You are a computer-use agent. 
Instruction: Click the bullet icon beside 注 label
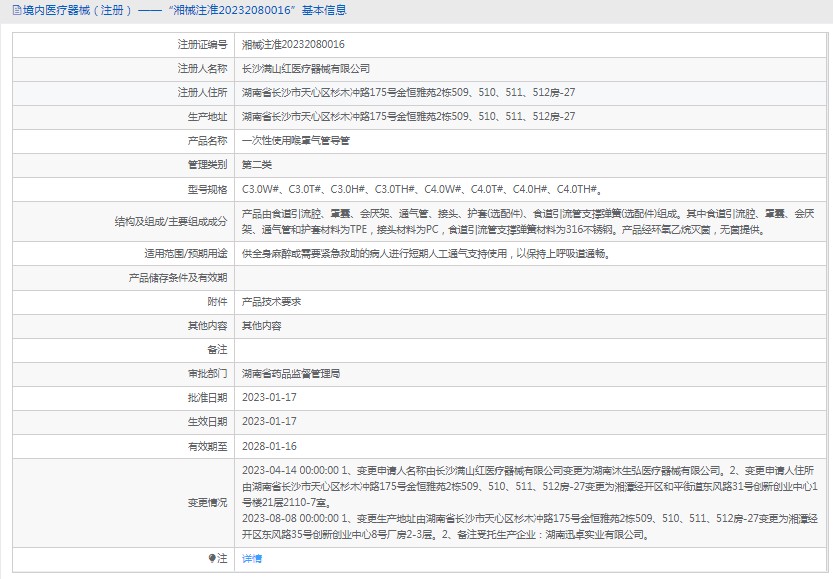coord(211,558)
